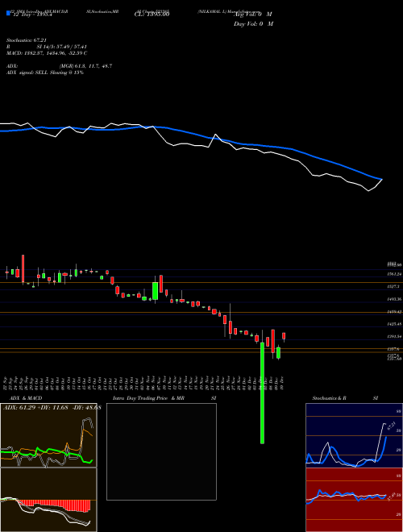
Task: Click the 1527.3 price axis label
Action: [394, 287]
